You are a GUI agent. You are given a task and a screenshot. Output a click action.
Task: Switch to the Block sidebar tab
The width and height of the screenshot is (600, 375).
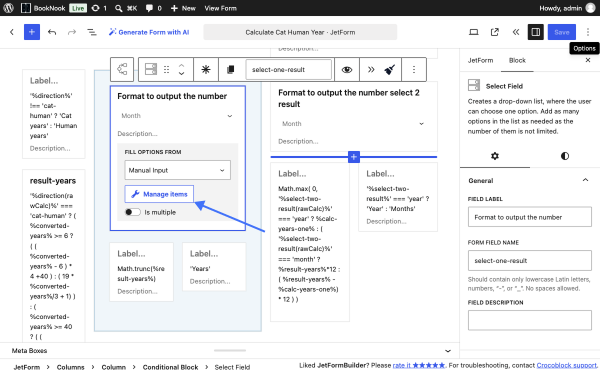(x=517, y=60)
